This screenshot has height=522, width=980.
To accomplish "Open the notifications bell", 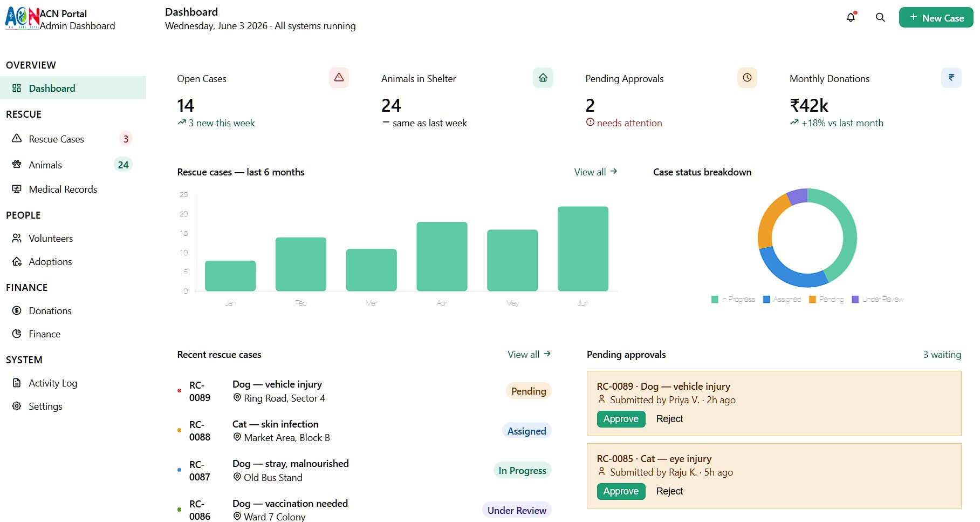I will 851,17.
